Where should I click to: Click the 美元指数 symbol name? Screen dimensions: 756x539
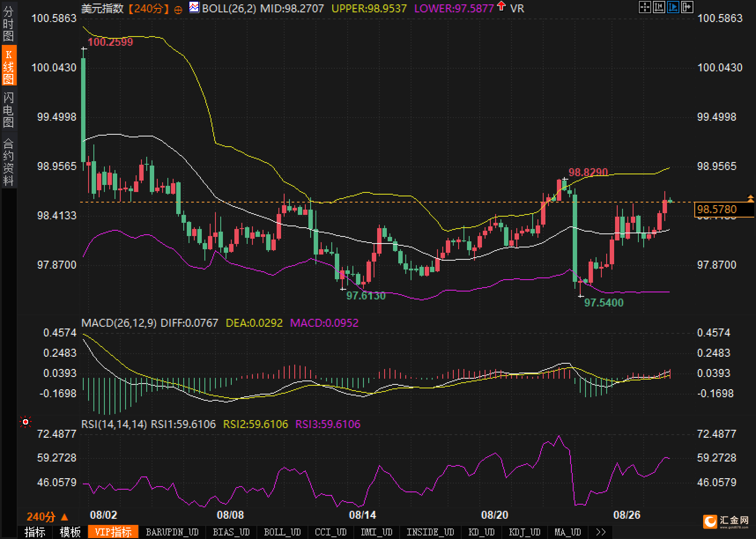pos(102,8)
